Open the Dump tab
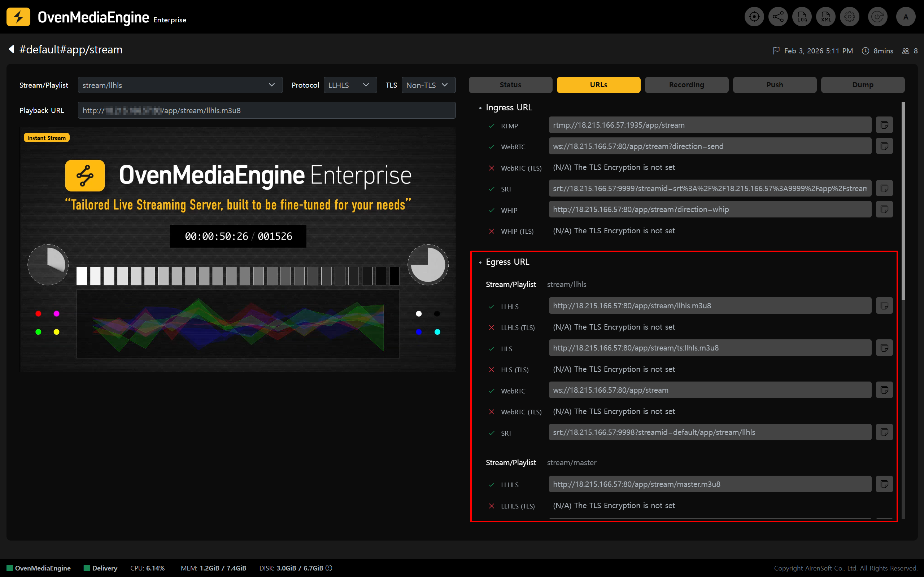Image resolution: width=924 pixels, height=577 pixels. (862, 85)
